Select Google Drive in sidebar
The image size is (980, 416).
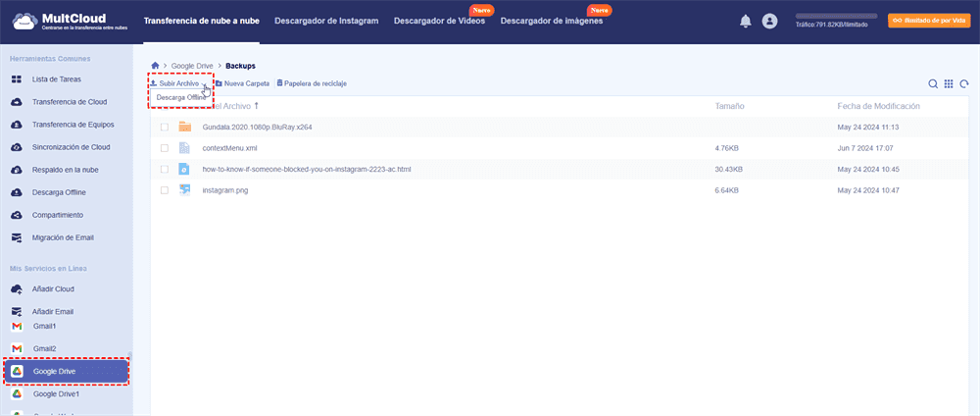[67, 372]
